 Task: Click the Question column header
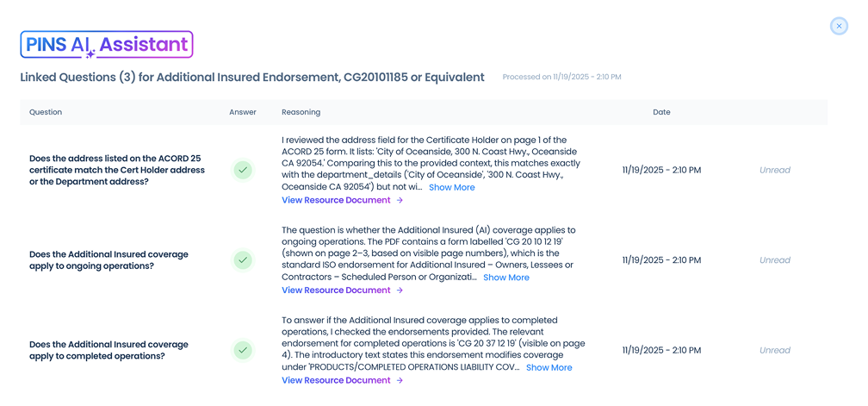coord(46,112)
